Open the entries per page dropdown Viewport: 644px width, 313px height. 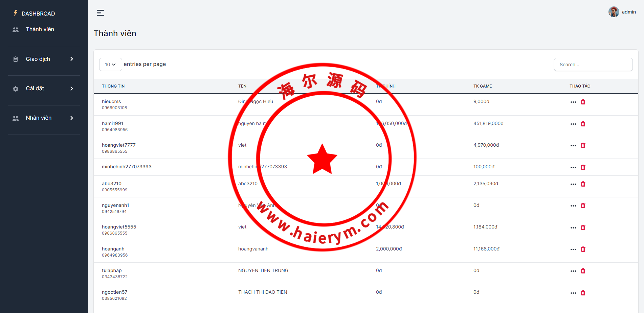click(x=110, y=65)
